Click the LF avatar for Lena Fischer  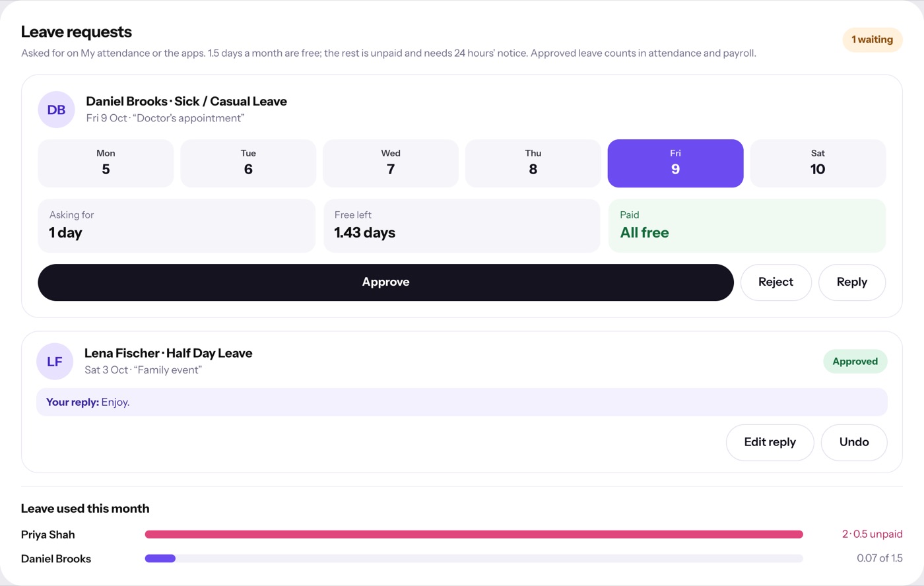pyautogui.click(x=55, y=362)
